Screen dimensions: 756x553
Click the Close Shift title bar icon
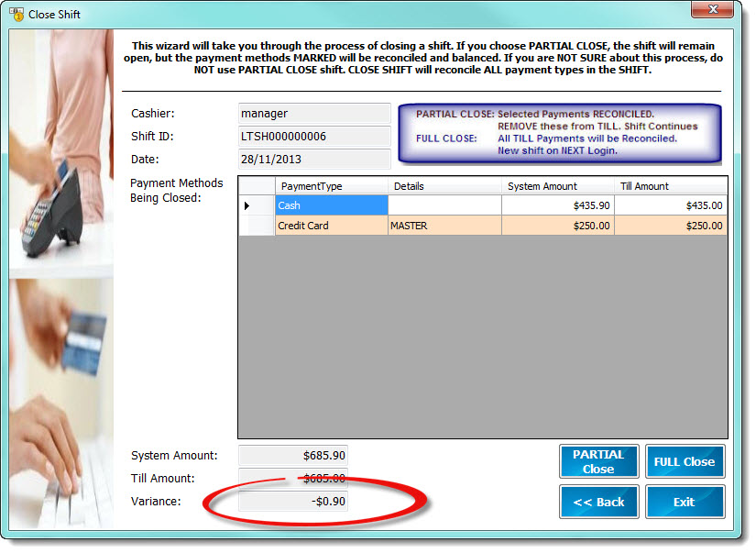(x=16, y=14)
